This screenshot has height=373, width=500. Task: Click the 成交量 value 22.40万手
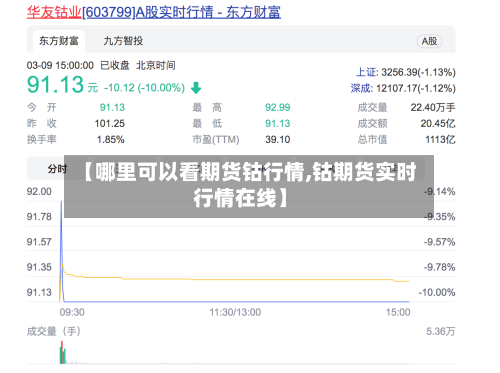pos(433,107)
